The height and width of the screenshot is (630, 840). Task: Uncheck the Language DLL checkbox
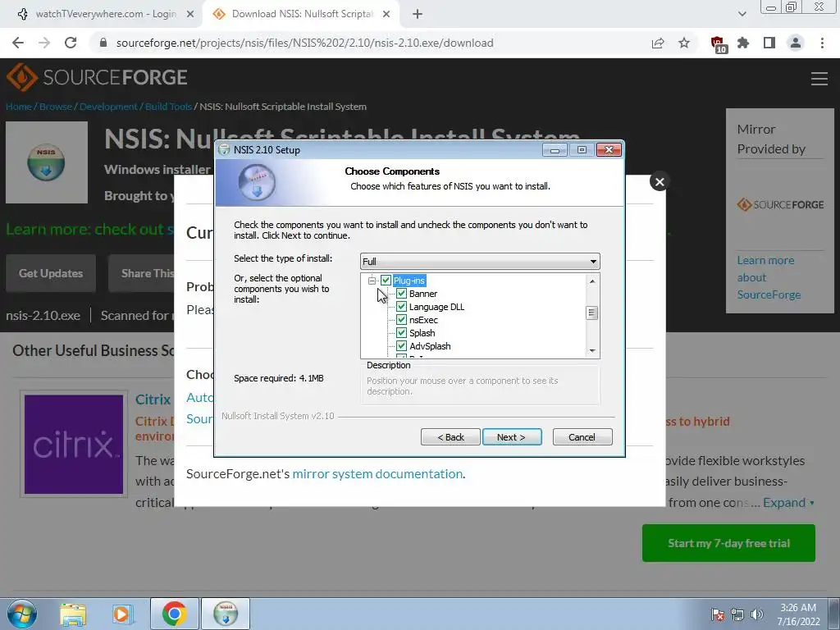401,307
